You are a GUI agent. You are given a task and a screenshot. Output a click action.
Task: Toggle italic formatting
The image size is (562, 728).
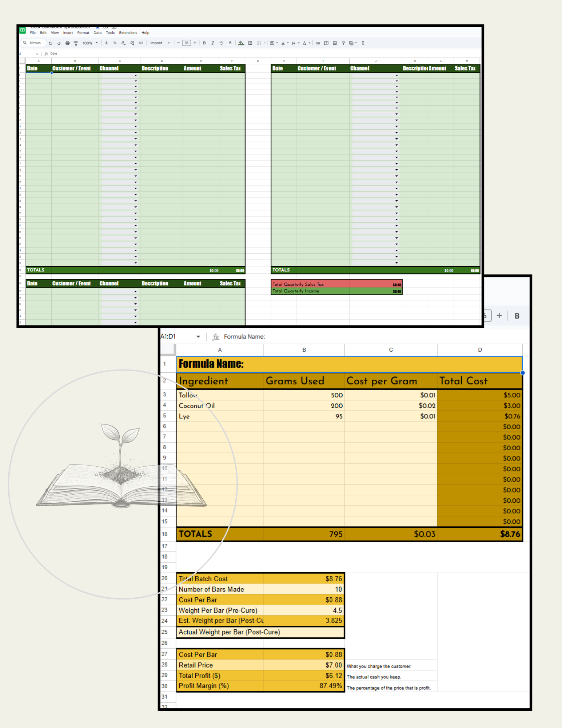[x=213, y=43]
